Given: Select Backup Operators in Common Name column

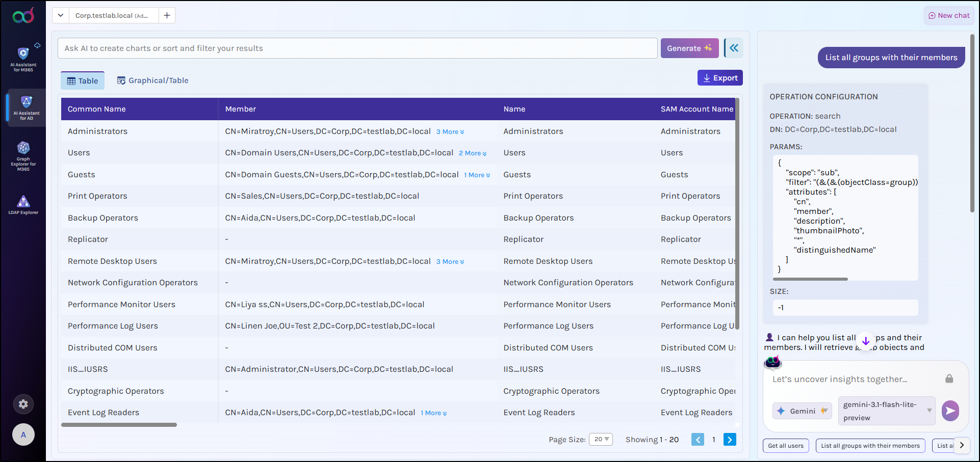Looking at the screenshot, I should coord(103,218).
